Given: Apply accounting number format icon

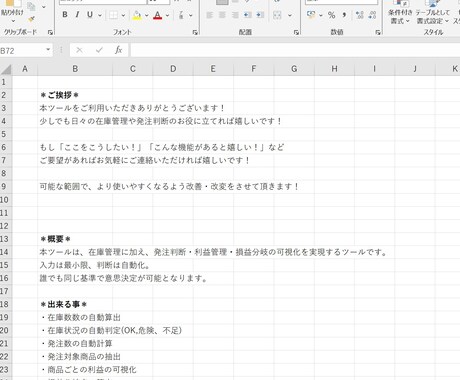Looking at the screenshot, I should tap(311, 15).
